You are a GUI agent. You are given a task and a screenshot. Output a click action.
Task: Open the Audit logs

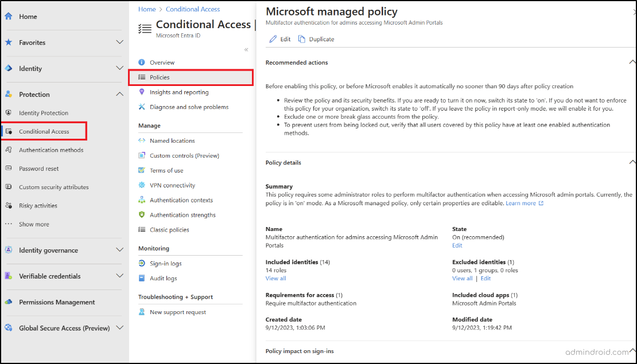click(x=164, y=278)
